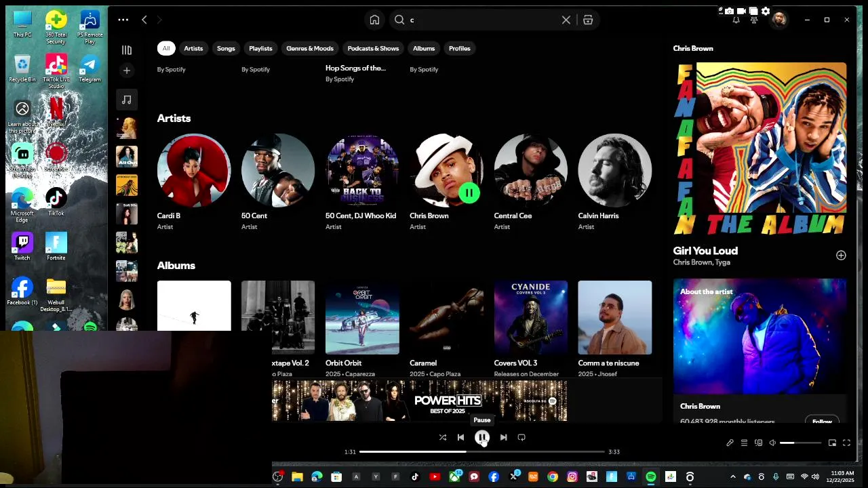This screenshot has height=488, width=868.
Task: Open the user profile avatar menu
Action: 778,20
